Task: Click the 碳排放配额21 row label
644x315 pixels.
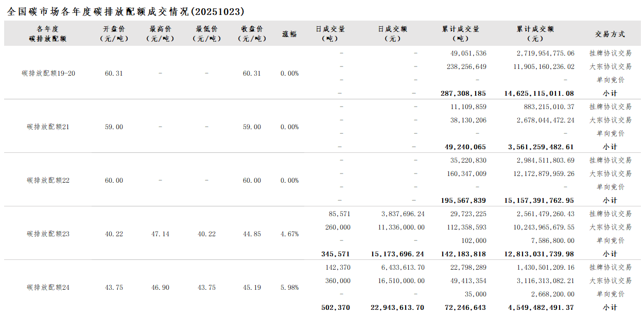Action: [x=48, y=127]
